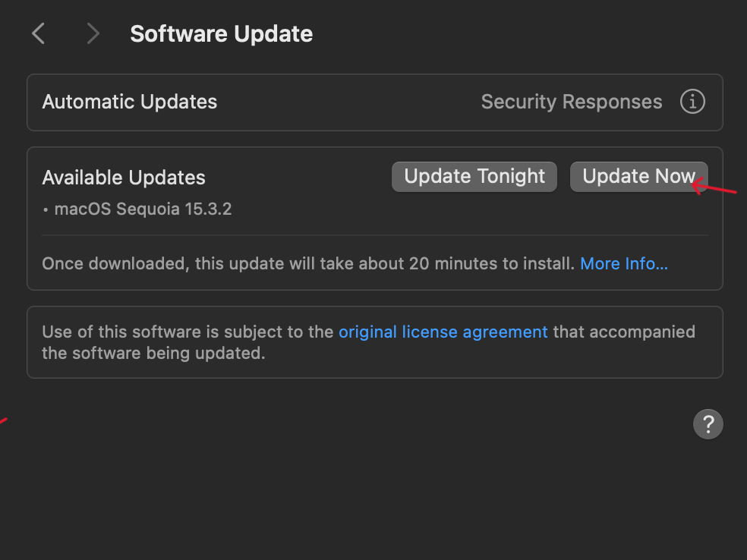Screen dimensions: 747x560
Task: Click the Automatic Updates label
Action: pos(130,102)
